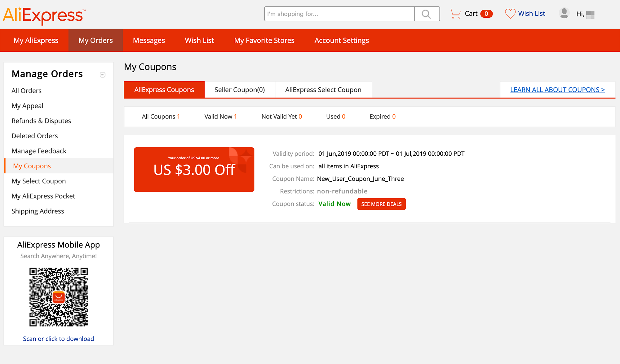The height and width of the screenshot is (364, 620).
Task: Focus the "I'm shopping for" search field
Action: coord(339,14)
